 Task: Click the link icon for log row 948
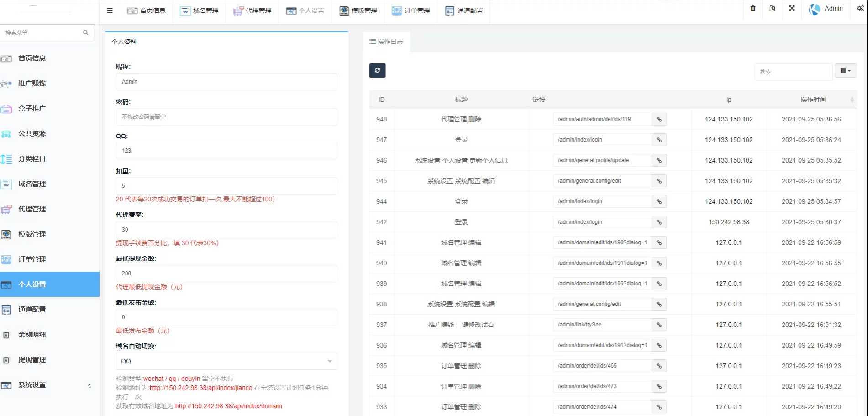coord(659,120)
